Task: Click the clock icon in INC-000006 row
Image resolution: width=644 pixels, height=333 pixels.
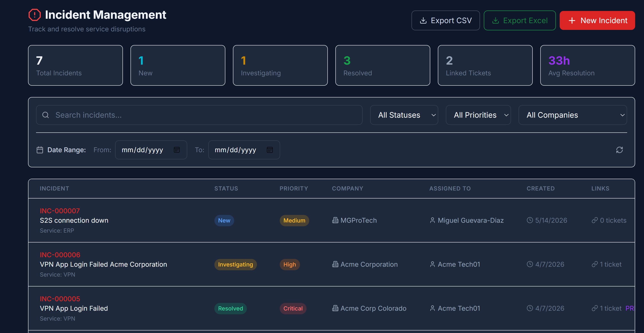Action: click(530, 264)
